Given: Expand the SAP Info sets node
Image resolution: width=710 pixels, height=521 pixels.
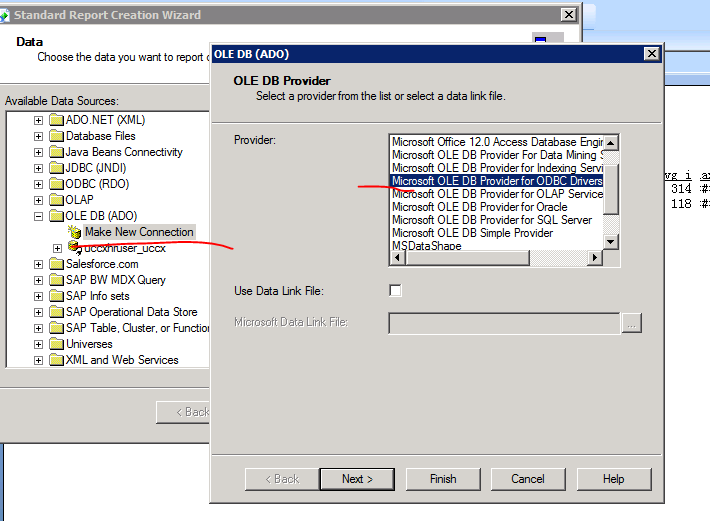Looking at the screenshot, I should [38, 296].
